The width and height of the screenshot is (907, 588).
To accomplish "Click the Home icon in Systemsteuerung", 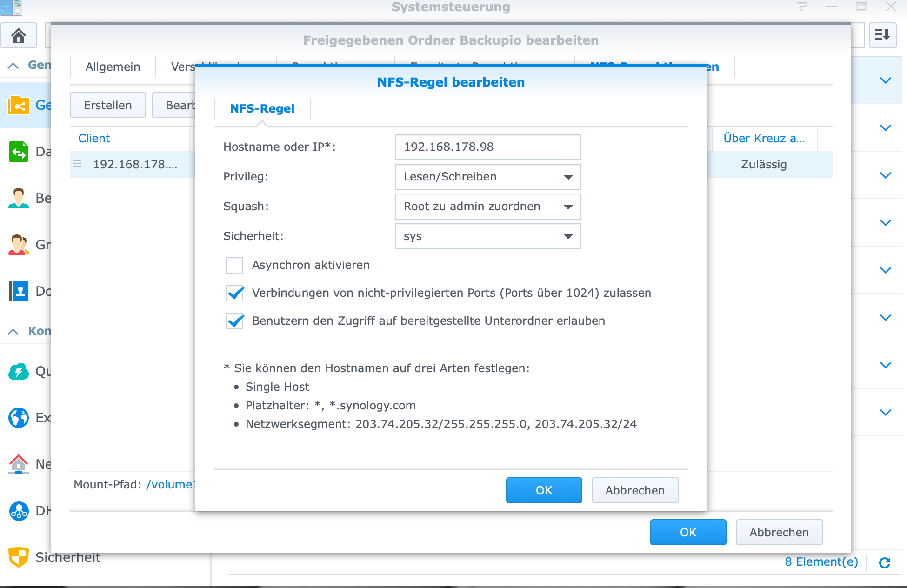I will coord(19,35).
